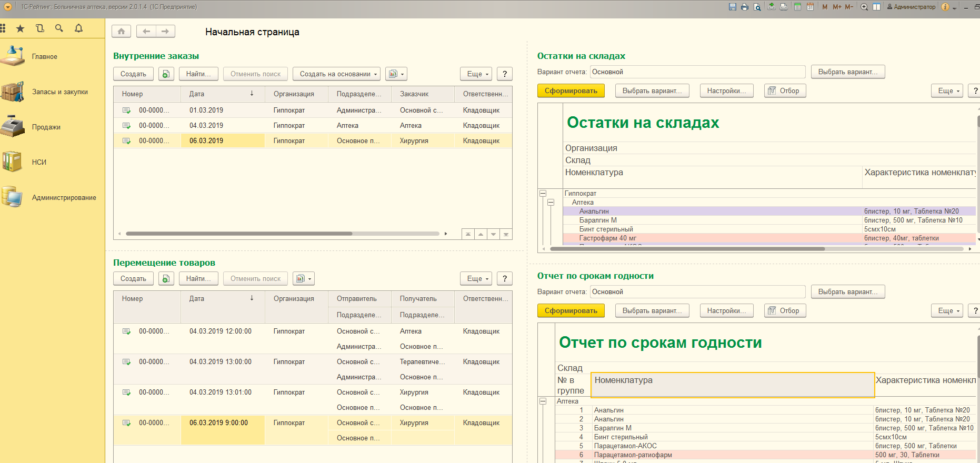Collapse the Аптека group in expiry report
The image size is (980, 463).
pyautogui.click(x=543, y=401)
